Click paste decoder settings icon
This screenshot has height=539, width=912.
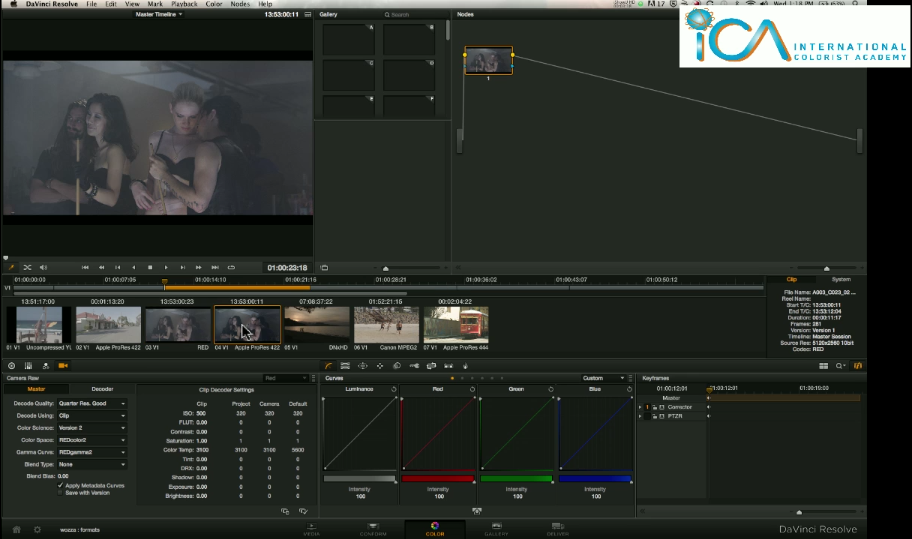coord(303,511)
